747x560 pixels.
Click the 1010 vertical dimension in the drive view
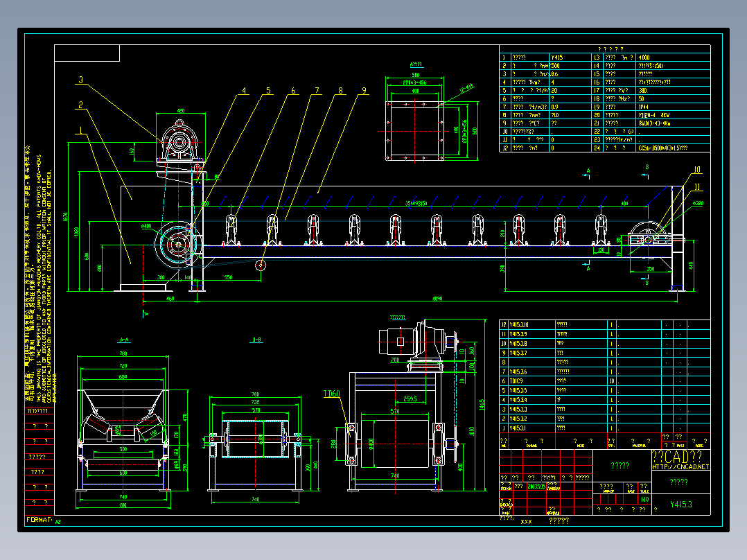(x=472, y=431)
